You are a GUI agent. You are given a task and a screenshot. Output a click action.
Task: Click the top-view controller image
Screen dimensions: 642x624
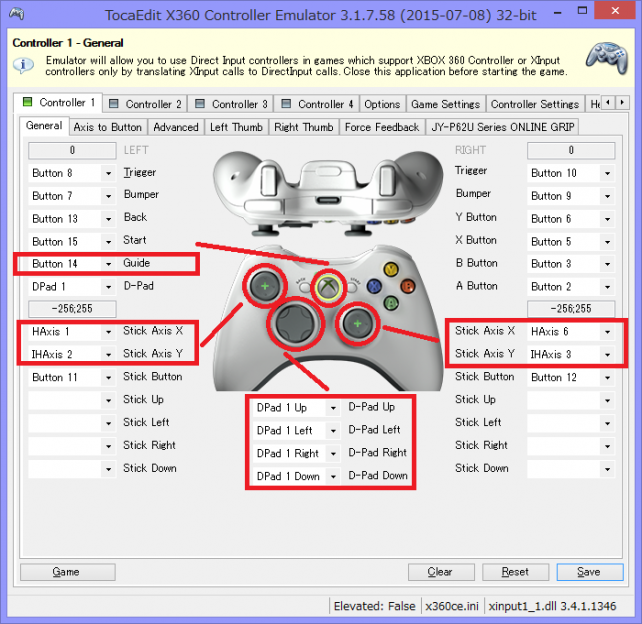[328, 193]
